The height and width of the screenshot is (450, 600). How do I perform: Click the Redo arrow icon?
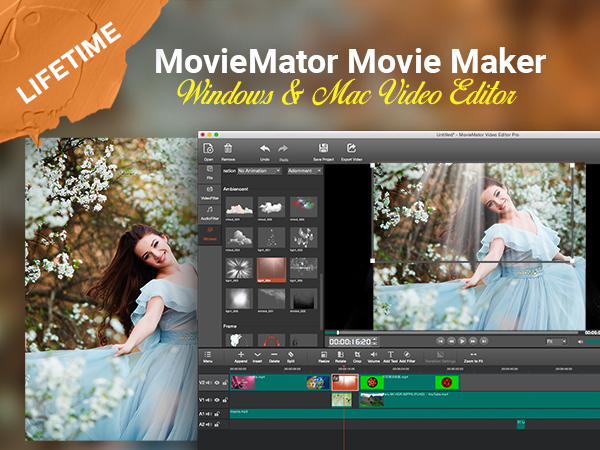pos(283,149)
